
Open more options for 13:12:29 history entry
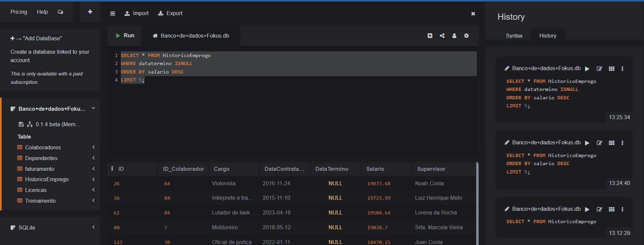tap(623, 209)
